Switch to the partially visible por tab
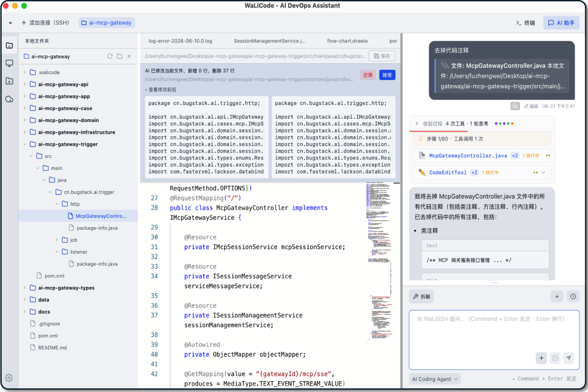The image size is (588, 392). [393, 41]
